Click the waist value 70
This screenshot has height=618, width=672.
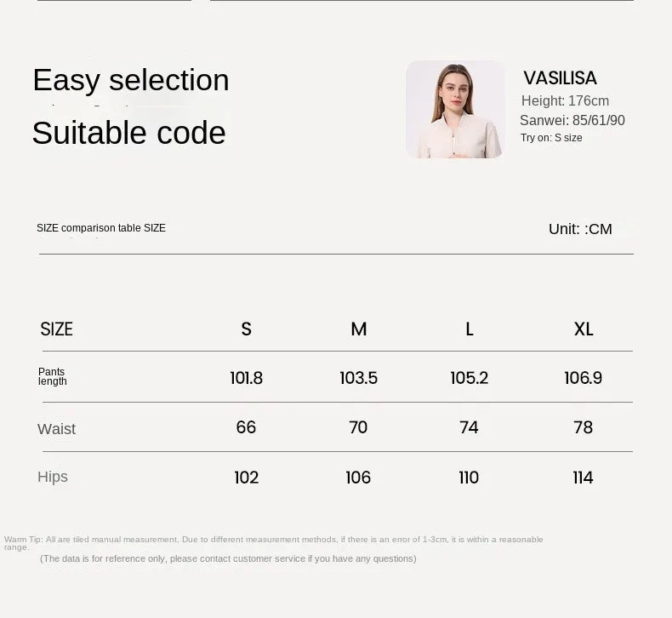pos(358,427)
